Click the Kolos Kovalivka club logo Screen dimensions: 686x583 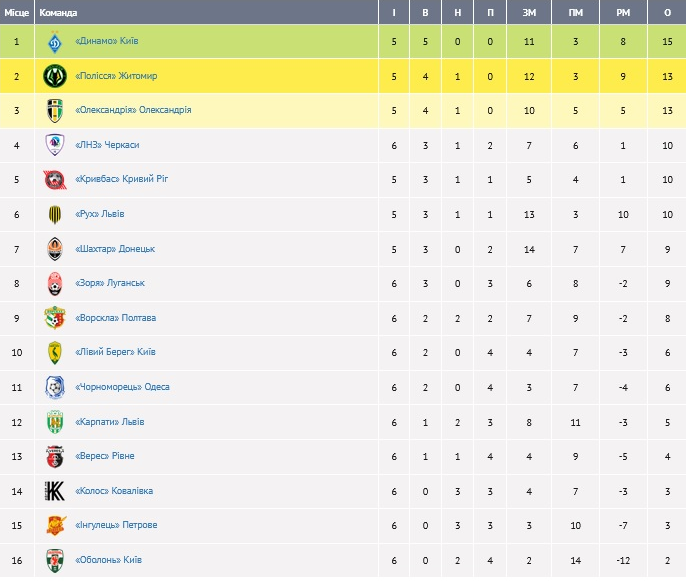pyautogui.click(x=54, y=491)
